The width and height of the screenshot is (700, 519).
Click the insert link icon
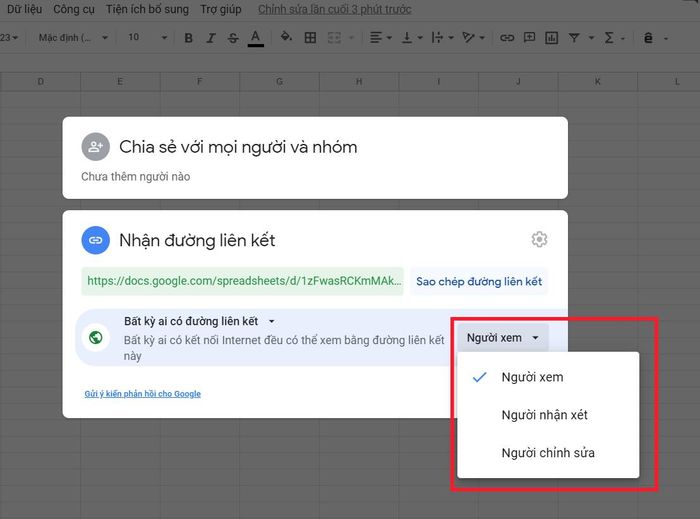[x=507, y=38]
